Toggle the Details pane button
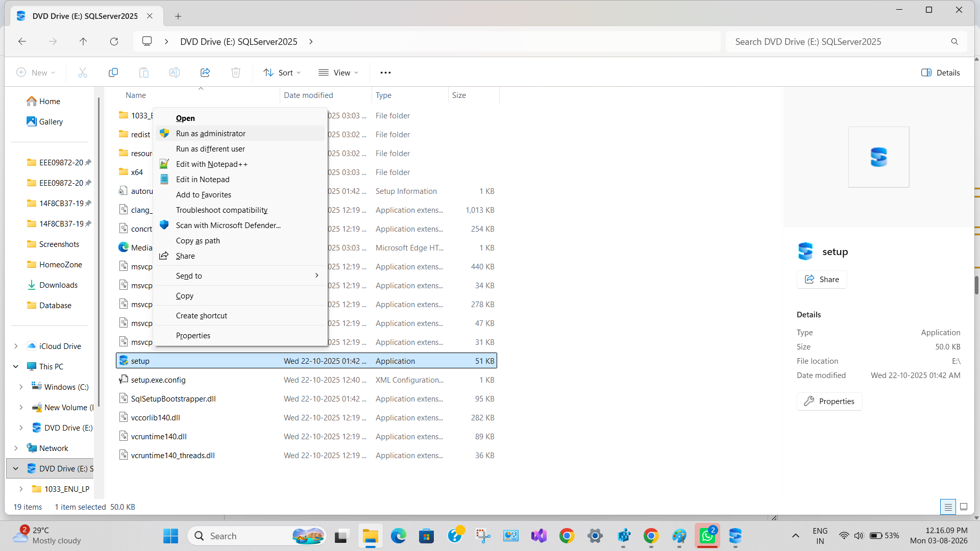980x551 pixels. coord(941,72)
